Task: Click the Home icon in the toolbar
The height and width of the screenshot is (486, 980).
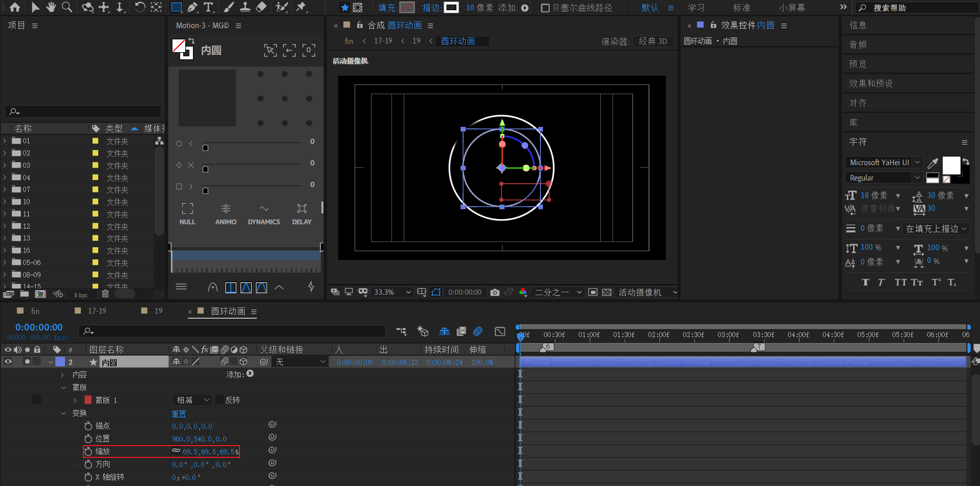Action: (x=15, y=7)
